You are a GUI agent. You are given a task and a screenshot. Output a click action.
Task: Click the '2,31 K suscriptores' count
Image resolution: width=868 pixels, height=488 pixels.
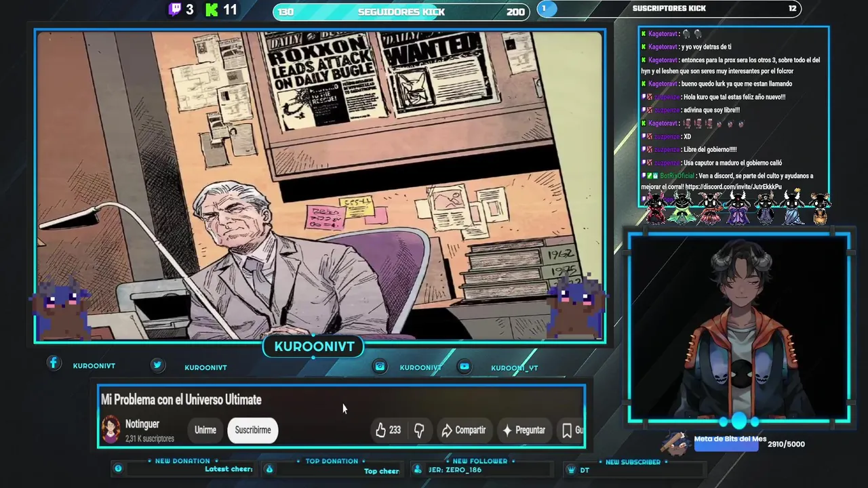coord(150,439)
